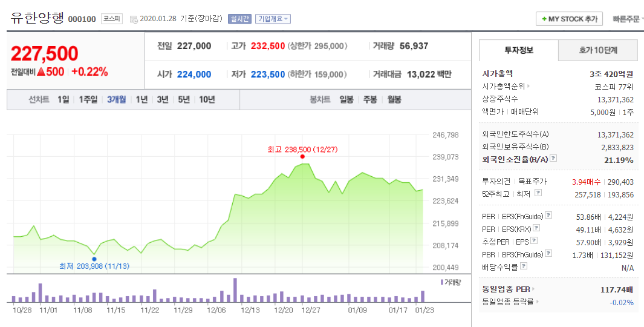644x327 pixels.
Task: Click the 액면가 value 5,000원
Action: (603, 112)
